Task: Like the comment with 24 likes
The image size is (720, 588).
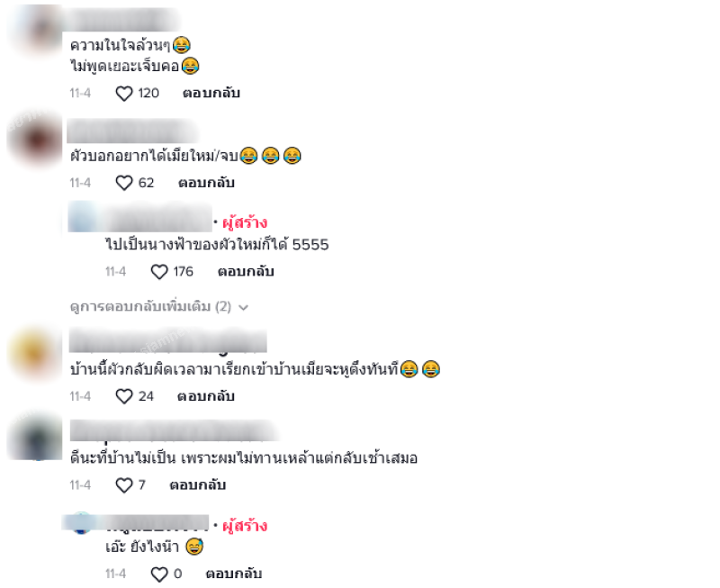Action: point(124,396)
